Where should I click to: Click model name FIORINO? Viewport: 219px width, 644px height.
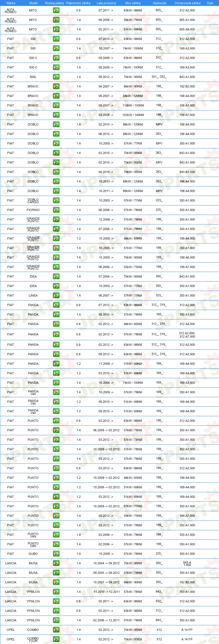(33, 210)
